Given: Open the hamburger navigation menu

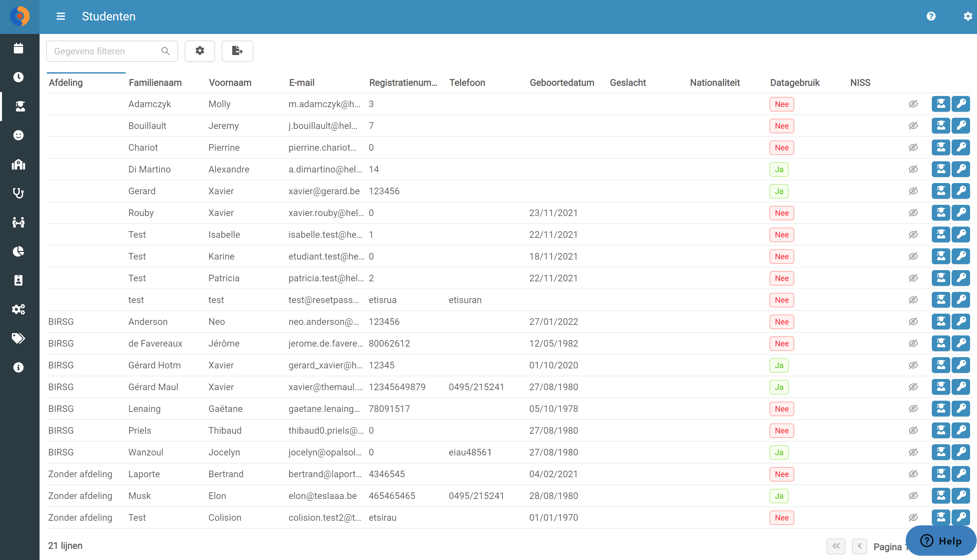Looking at the screenshot, I should (x=61, y=16).
